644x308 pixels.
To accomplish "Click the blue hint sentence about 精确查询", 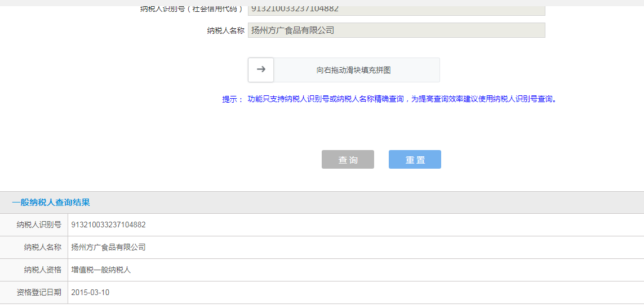I will click(x=402, y=99).
